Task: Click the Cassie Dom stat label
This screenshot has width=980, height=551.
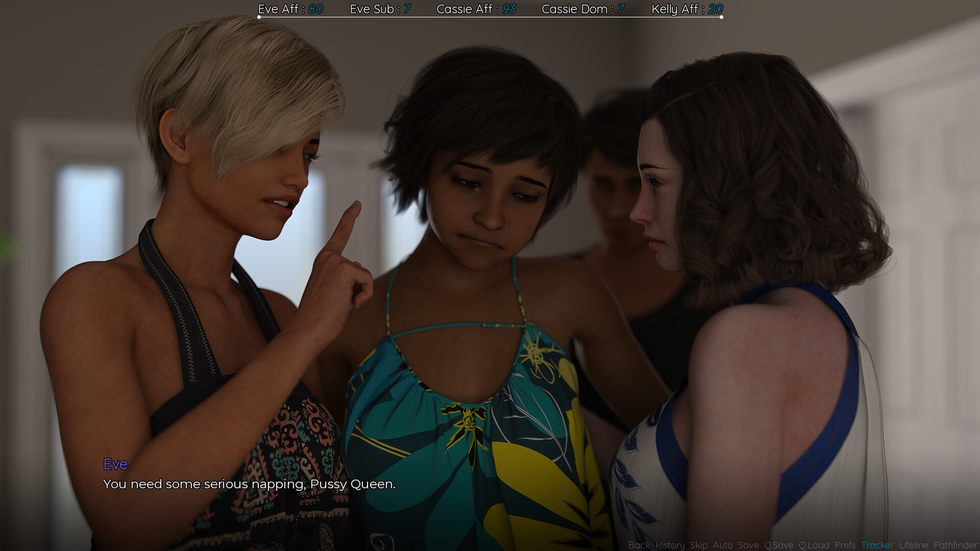Action: pyautogui.click(x=575, y=9)
